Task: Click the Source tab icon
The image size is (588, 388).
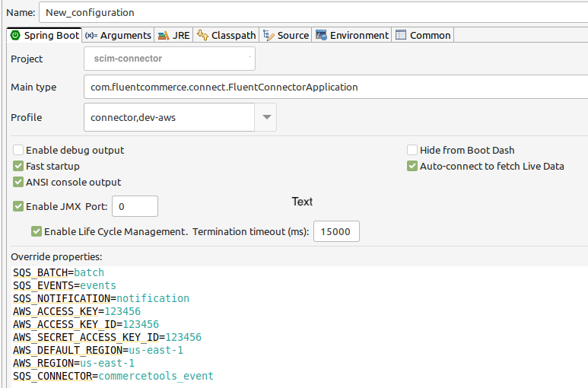Action: click(x=269, y=35)
